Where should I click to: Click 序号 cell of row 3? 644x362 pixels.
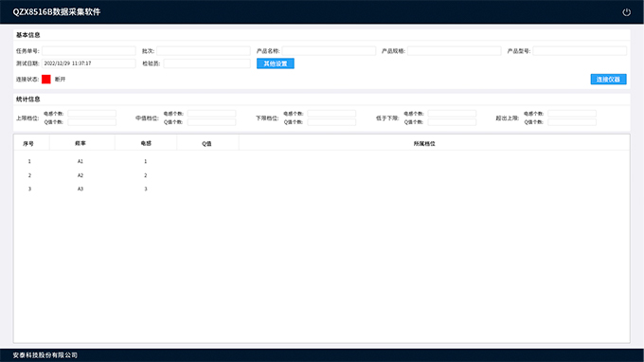tap(29, 189)
